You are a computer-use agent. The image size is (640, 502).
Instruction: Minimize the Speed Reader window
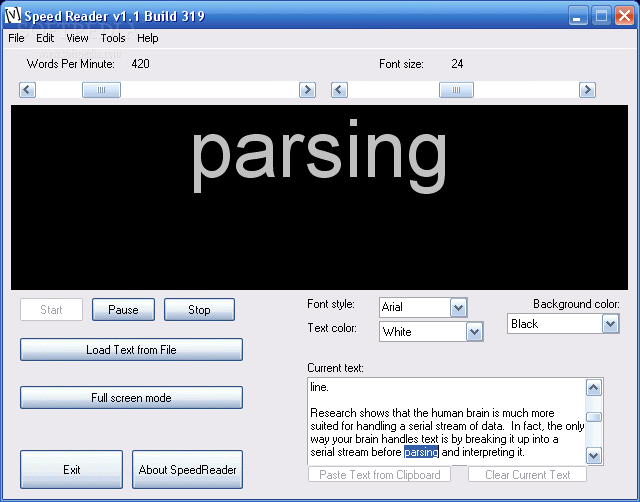578,16
